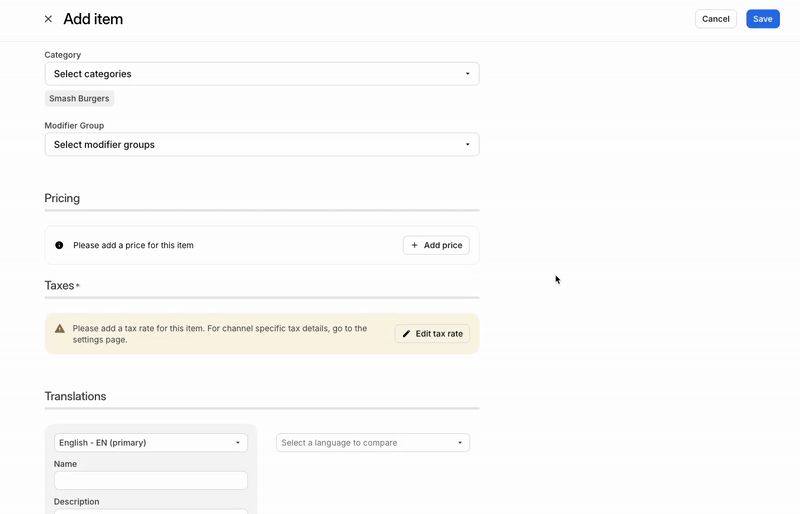Click the Edit tax rate button

(x=432, y=333)
